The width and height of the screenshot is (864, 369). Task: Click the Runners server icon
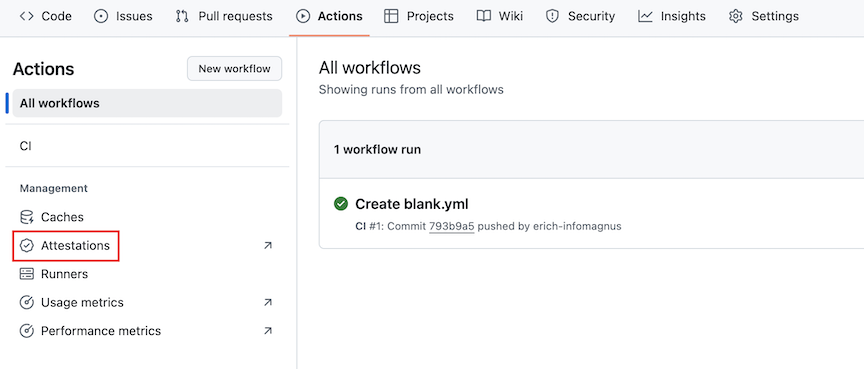(26, 274)
